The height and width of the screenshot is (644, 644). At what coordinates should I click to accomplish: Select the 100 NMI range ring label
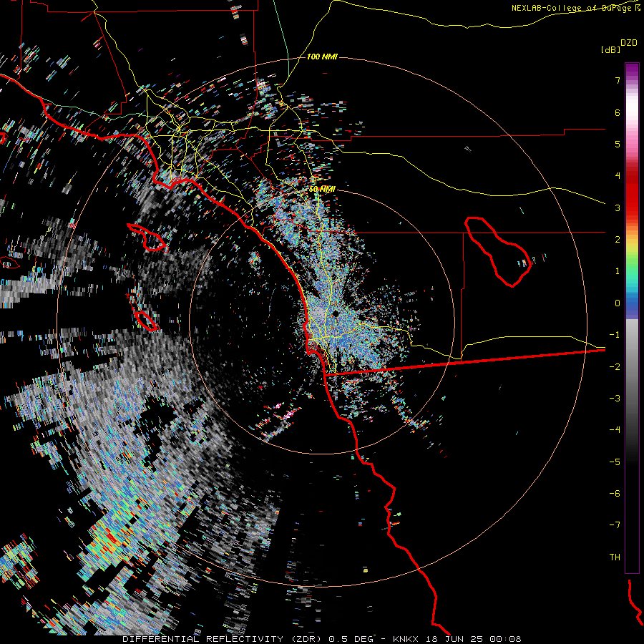click(322, 57)
